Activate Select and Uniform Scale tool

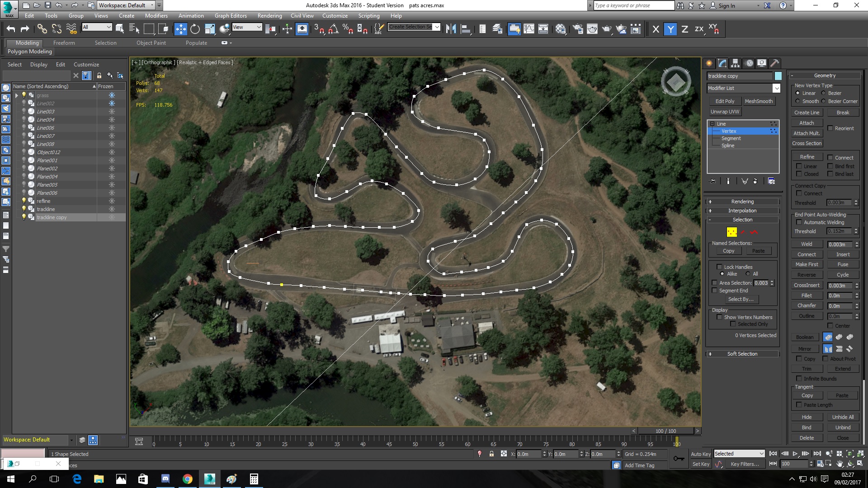(210, 29)
